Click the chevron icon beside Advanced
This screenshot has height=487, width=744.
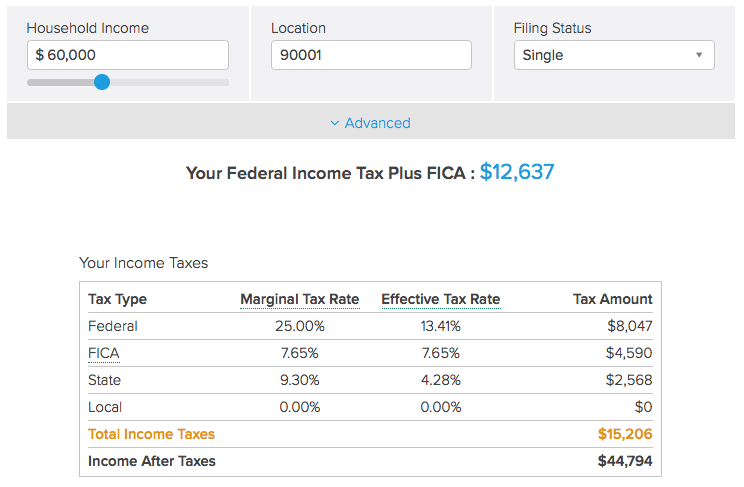tap(334, 123)
